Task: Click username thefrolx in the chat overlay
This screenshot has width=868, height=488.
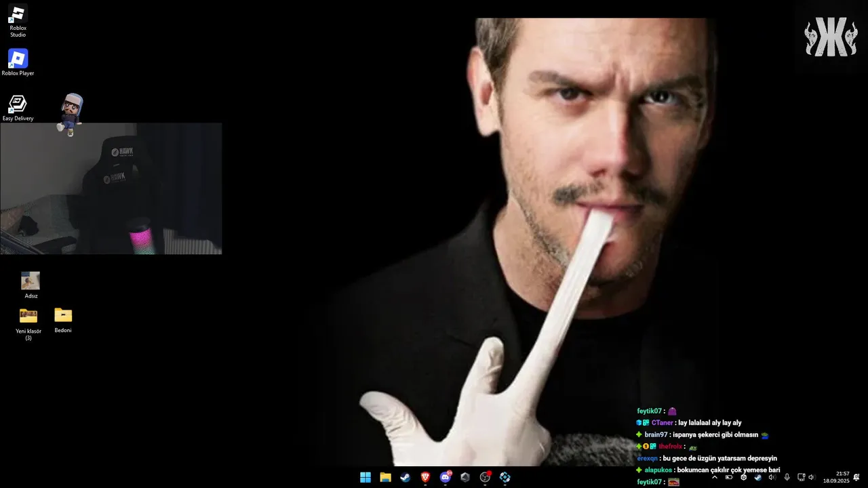Action: (x=670, y=447)
